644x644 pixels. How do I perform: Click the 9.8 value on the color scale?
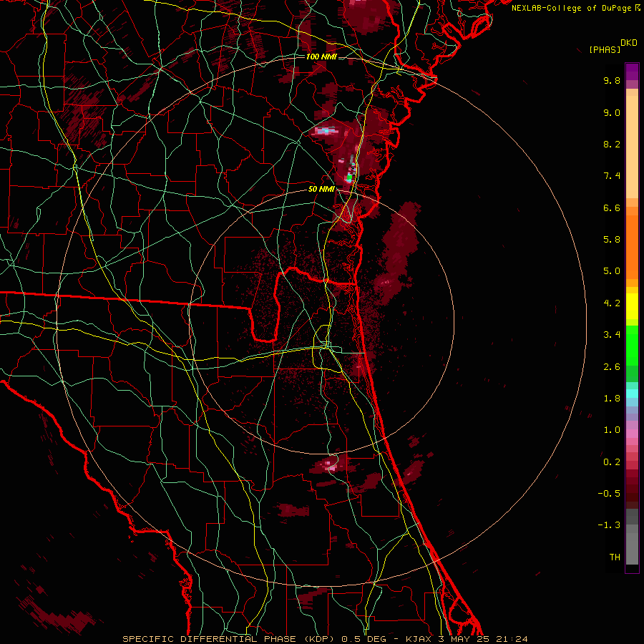(612, 80)
